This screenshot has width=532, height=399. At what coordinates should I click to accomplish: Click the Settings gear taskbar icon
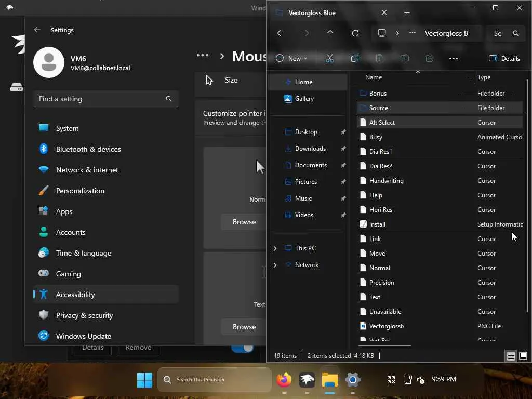click(353, 380)
